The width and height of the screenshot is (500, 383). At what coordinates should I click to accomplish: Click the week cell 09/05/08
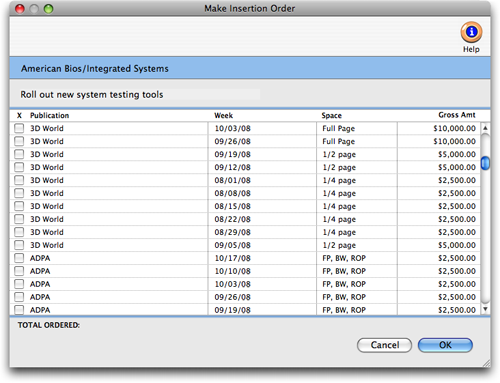(x=232, y=245)
